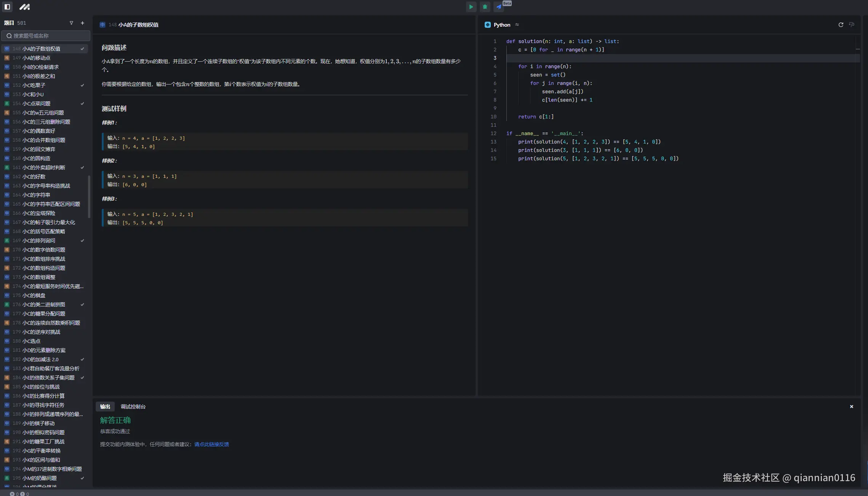The height and width of the screenshot is (496, 868).
Task: Toggle the sidebar panel icon
Action: (x=7, y=7)
